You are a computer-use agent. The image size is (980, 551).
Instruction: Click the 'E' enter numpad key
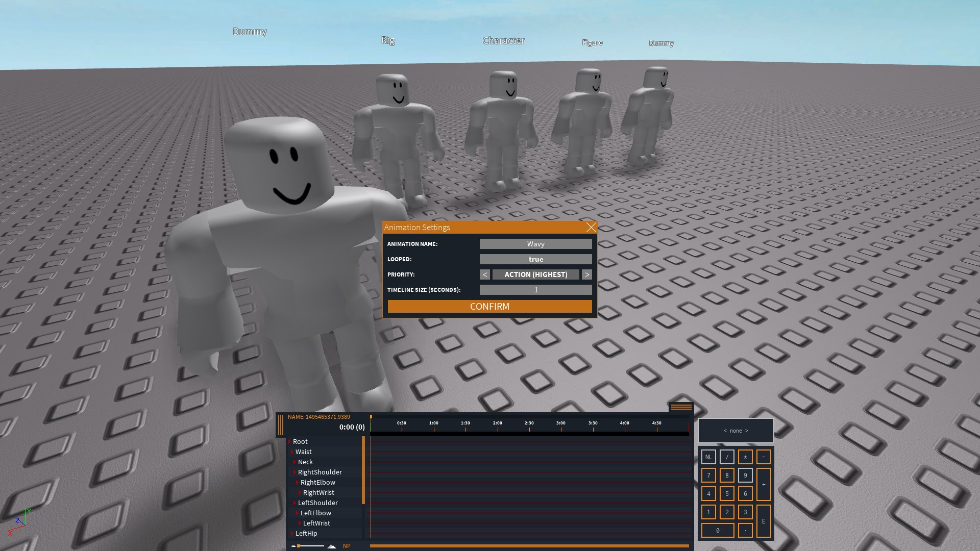(x=764, y=521)
